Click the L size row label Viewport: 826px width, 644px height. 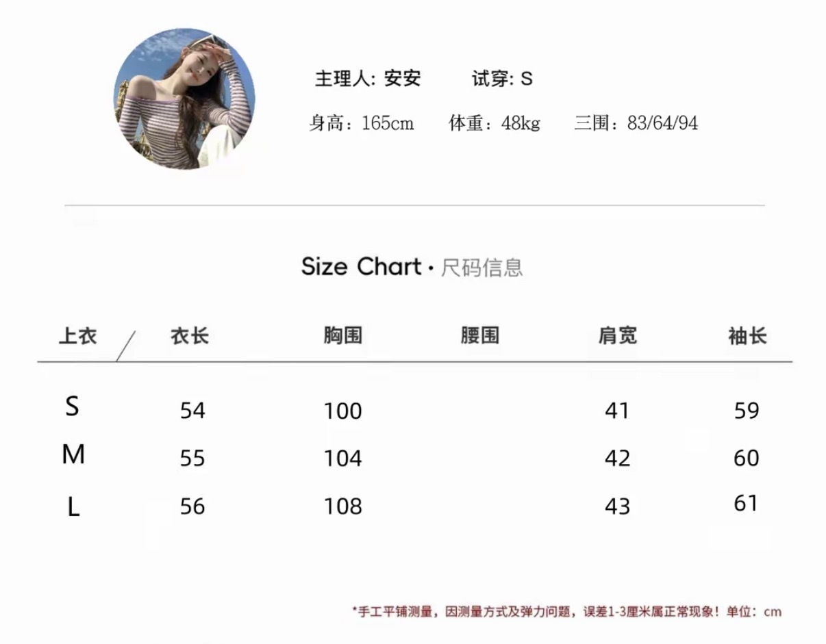(x=73, y=507)
